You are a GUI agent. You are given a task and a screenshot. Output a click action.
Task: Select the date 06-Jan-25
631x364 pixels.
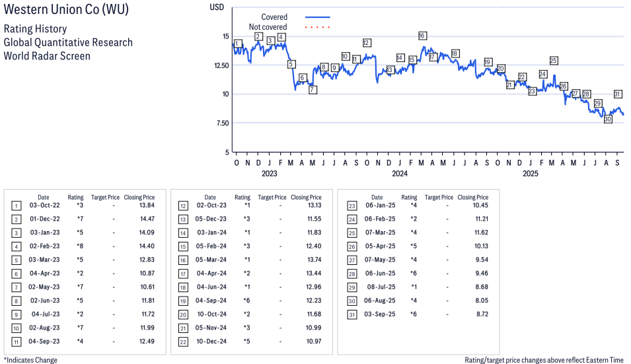(381, 205)
